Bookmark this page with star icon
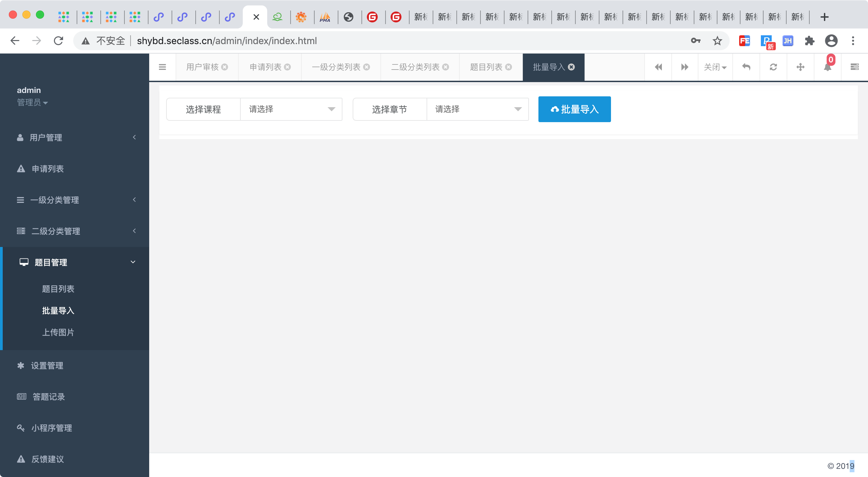This screenshot has width=868, height=477. (717, 41)
